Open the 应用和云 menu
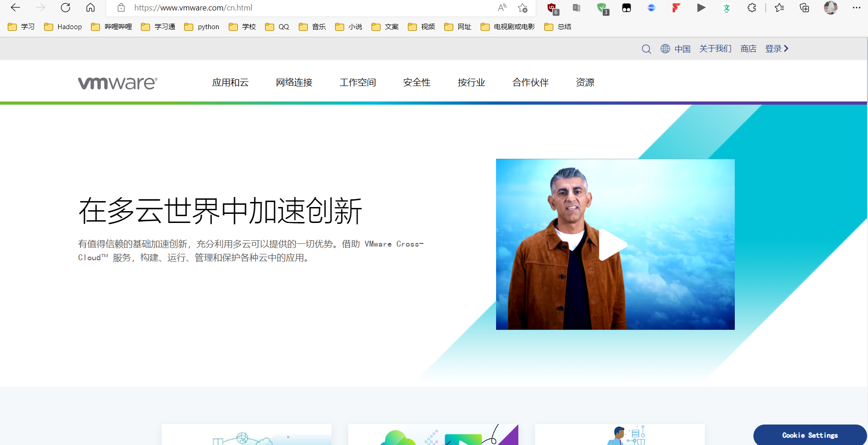 click(x=231, y=82)
